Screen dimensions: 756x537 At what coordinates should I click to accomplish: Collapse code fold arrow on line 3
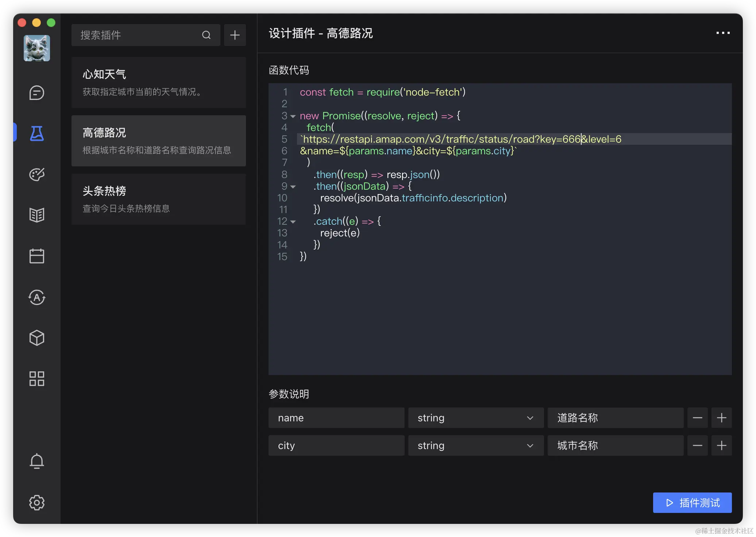point(293,116)
